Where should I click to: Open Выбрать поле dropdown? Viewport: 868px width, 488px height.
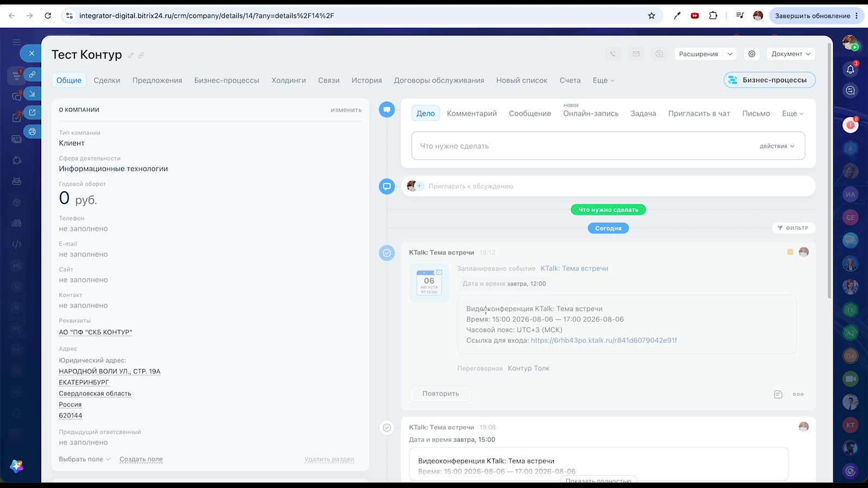(85, 459)
